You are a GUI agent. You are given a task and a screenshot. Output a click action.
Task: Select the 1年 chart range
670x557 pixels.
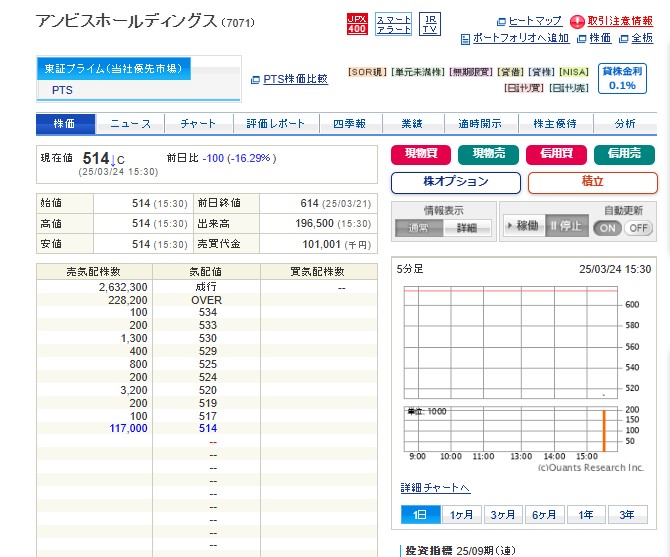(x=586, y=514)
